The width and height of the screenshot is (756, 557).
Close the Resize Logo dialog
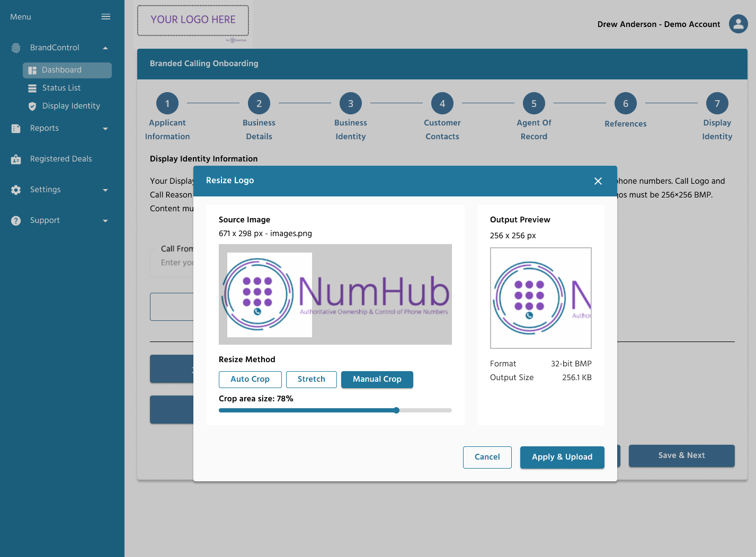point(598,181)
